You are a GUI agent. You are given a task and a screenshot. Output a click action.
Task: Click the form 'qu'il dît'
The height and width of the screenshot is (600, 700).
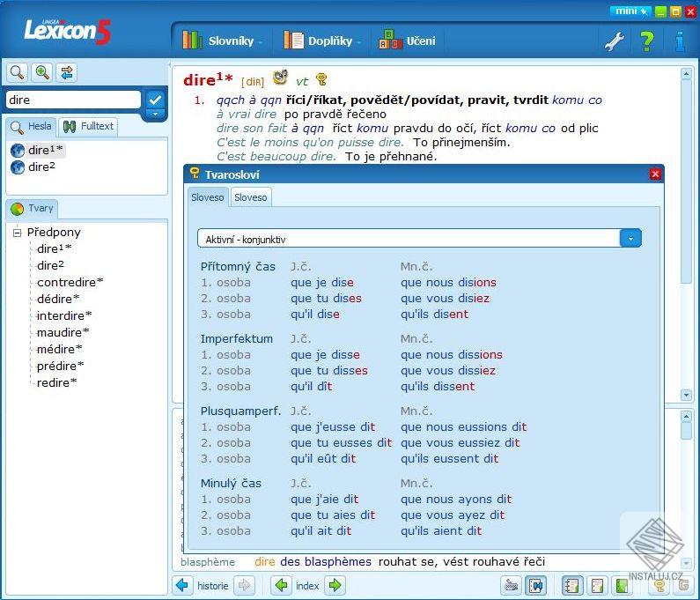pos(311,387)
